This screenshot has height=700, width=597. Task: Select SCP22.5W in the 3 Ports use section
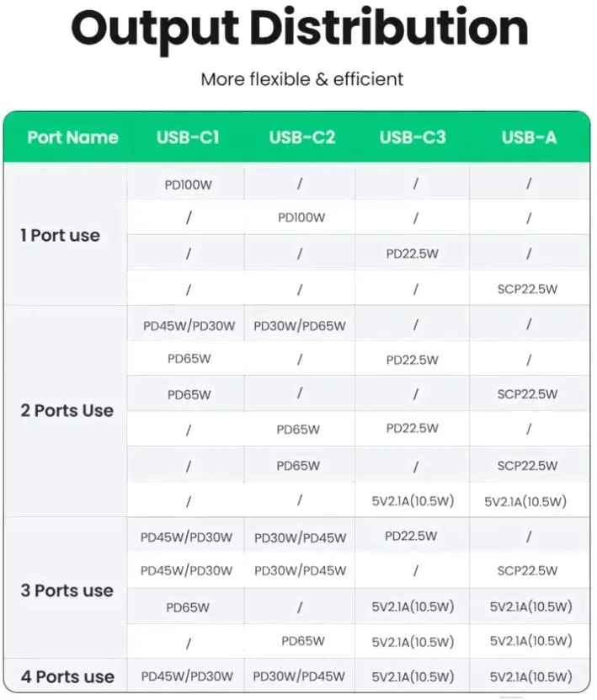[527, 571]
